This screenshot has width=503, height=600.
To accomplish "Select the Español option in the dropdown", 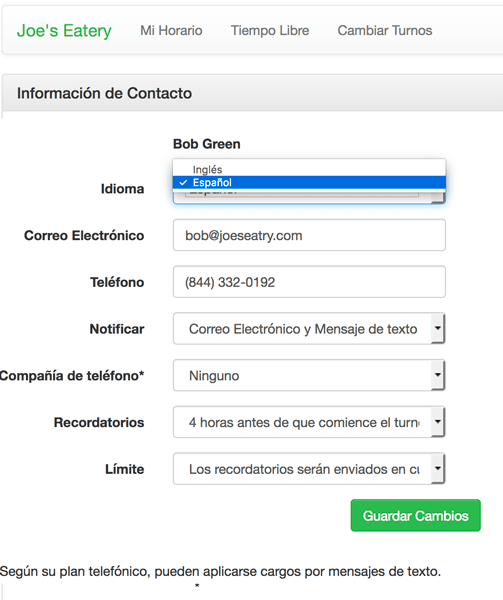I will (309, 182).
